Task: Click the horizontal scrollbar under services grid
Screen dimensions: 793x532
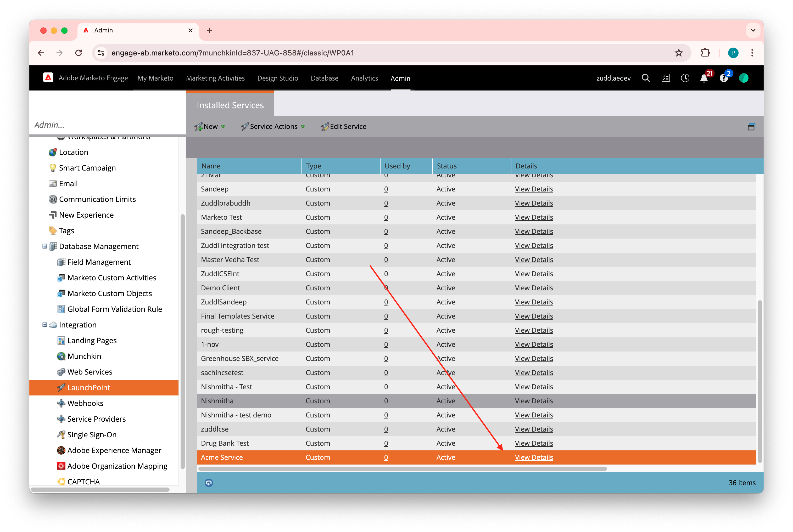Action: pyautogui.click(x=402, y=468)
